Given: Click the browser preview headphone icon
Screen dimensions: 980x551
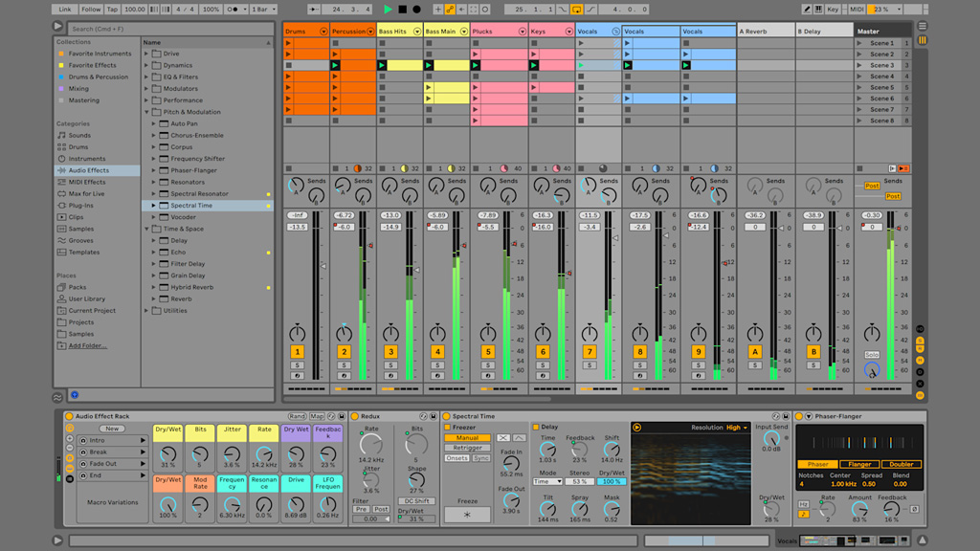Looking at the screenshot, I should pos(75,394).
